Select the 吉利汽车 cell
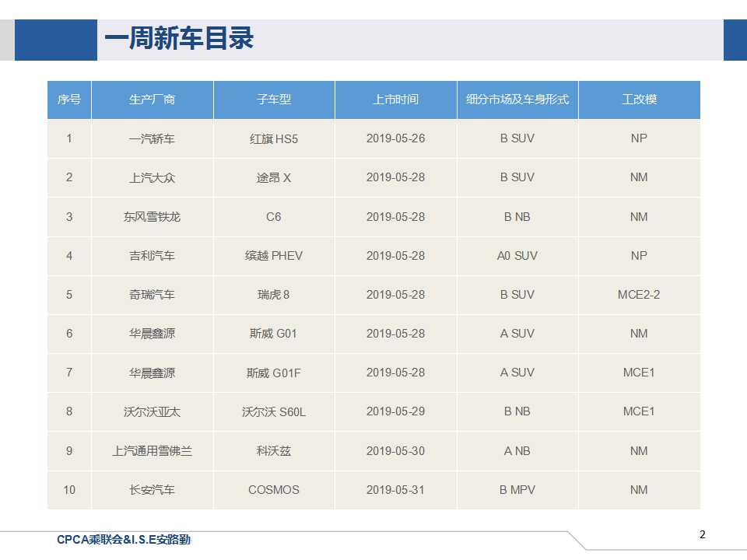 pos(152,256)
